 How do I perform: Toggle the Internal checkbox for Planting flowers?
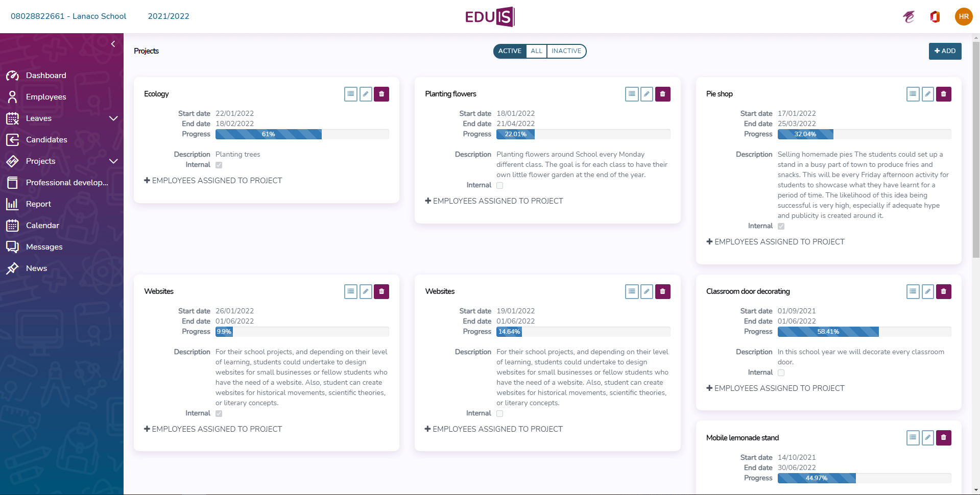point(500,185)
